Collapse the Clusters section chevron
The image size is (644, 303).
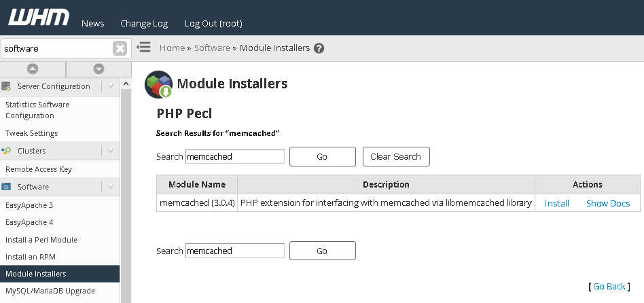(111, 151)
